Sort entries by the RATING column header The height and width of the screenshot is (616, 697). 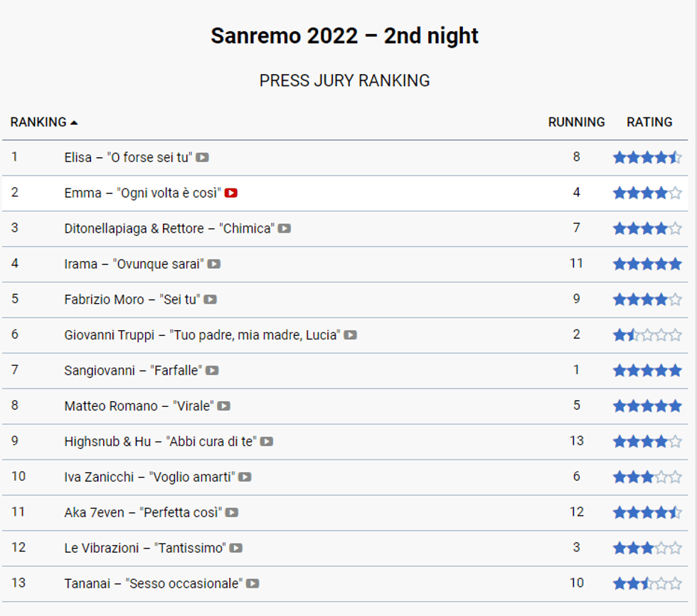click(649, 122)
